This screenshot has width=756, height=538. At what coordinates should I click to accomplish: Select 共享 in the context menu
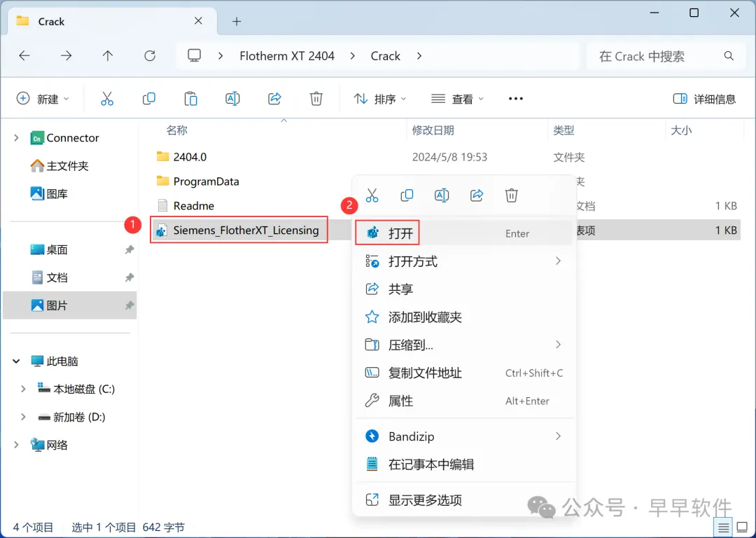click(x=463, y=289)
